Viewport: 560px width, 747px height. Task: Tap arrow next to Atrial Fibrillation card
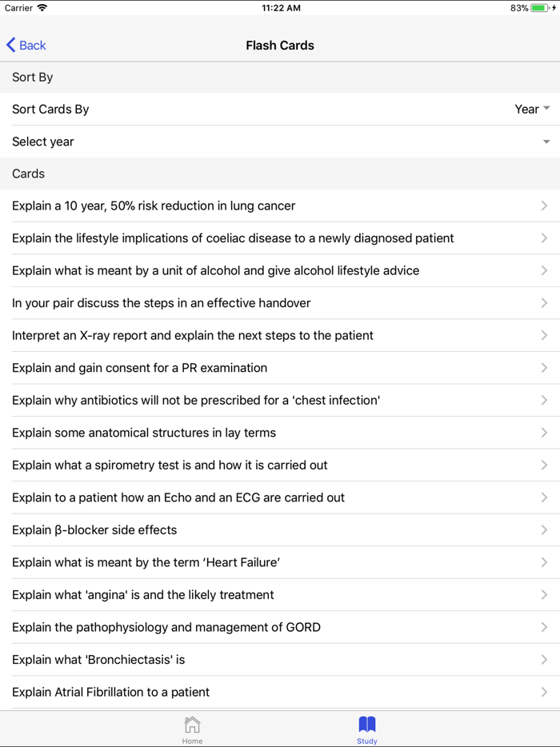tap(544, 692)
